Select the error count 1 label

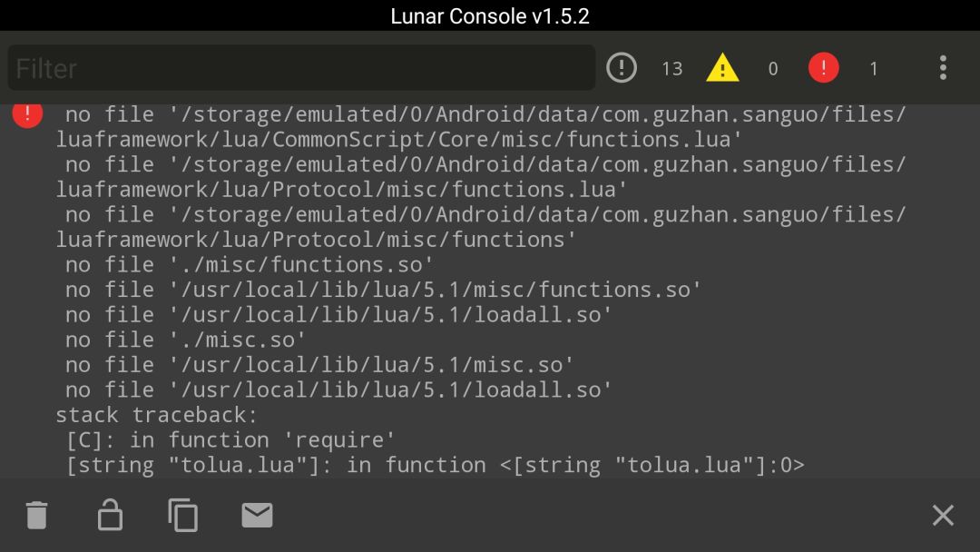874,68
